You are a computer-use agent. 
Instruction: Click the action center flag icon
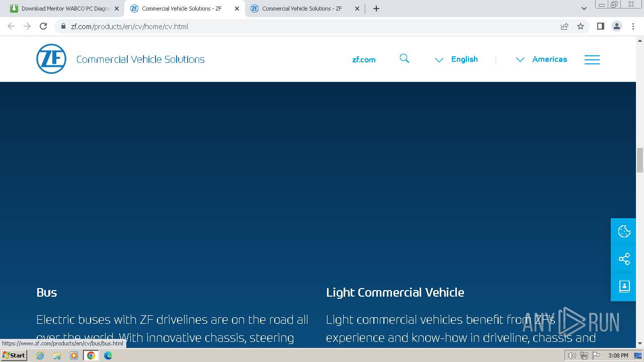point(596,355)
